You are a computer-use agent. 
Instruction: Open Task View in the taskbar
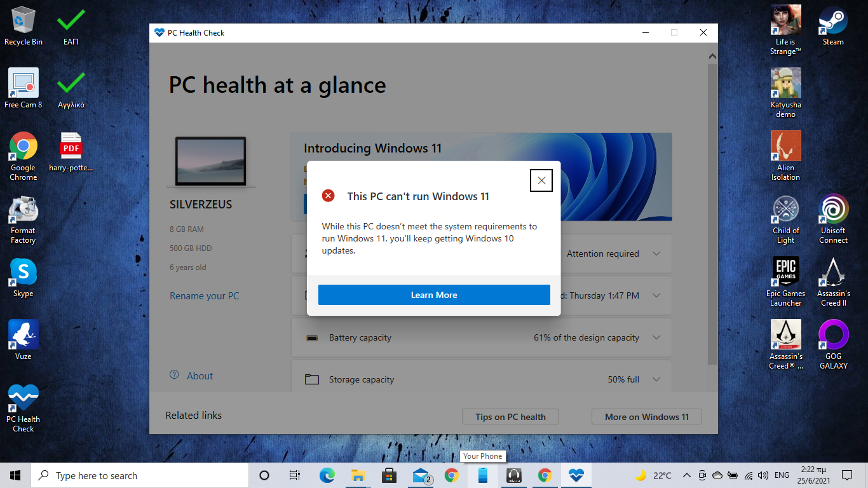click(x=295, y=475)
